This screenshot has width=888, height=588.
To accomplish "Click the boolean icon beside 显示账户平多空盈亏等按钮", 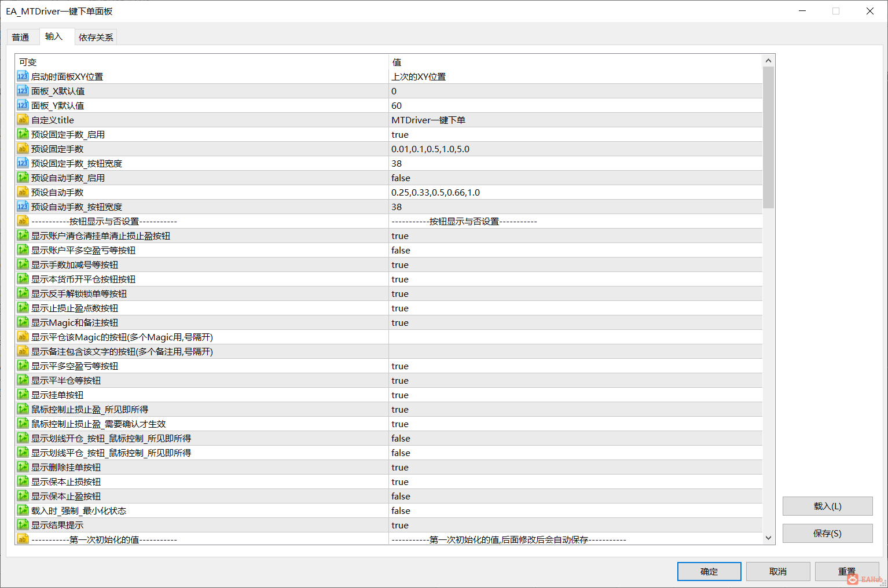I will point(23,250).
